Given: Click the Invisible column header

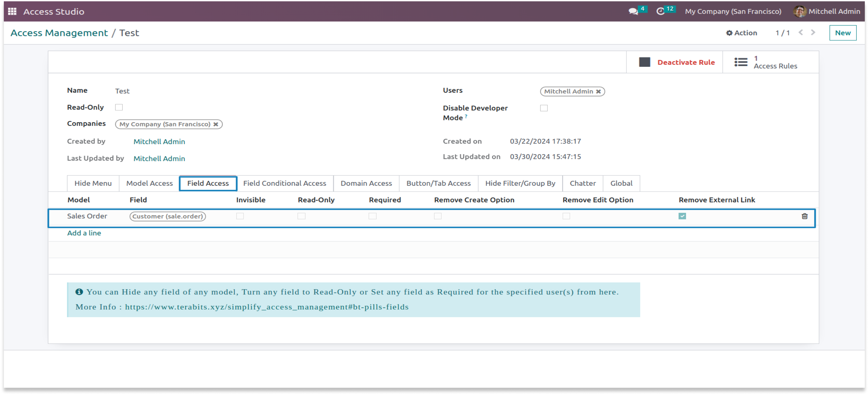Looking at the screenshot, I should click(x=251, y=200).
